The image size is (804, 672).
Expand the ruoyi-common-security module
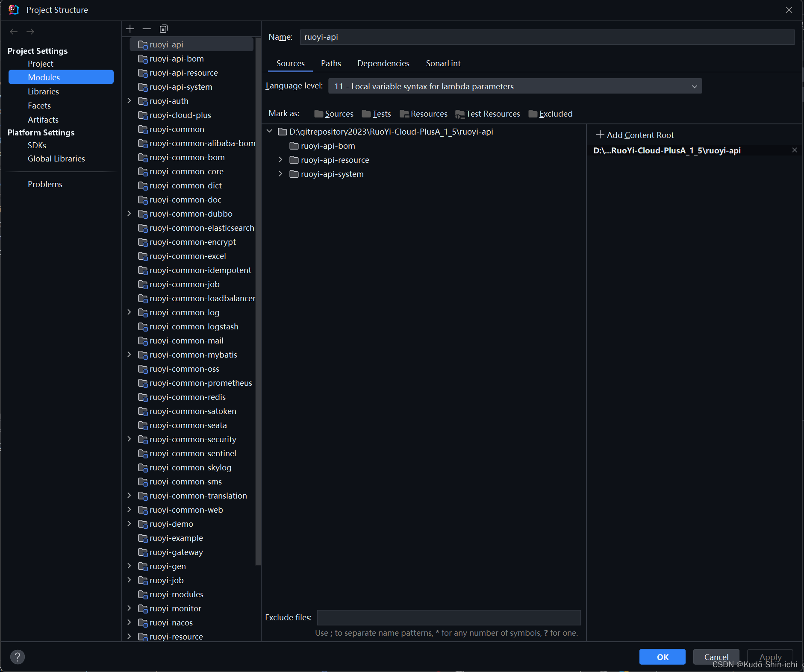[x=129, y=439]
